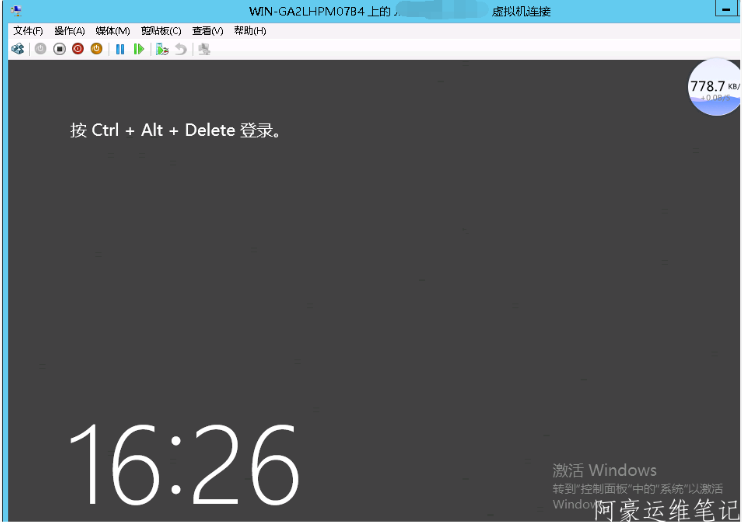
Task: Click the Revert arrow icon
Action: (x=181, y=48)
